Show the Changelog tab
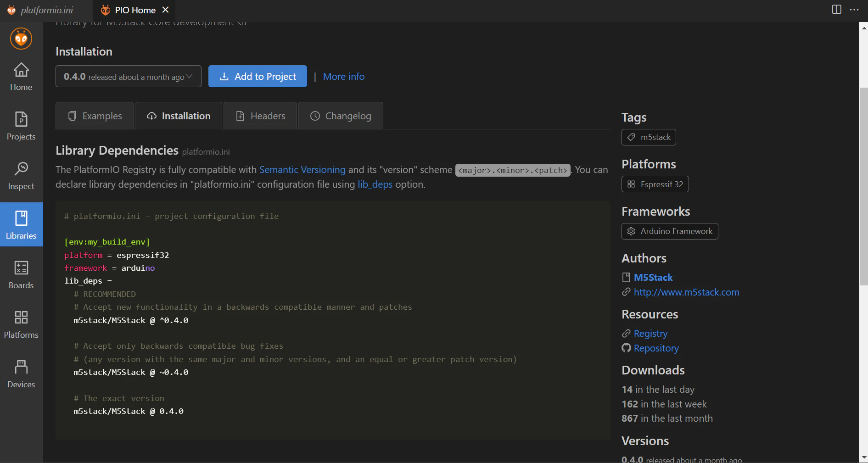Image resolution: width=868 pixels, height=463 pixels. pos(341,116)
